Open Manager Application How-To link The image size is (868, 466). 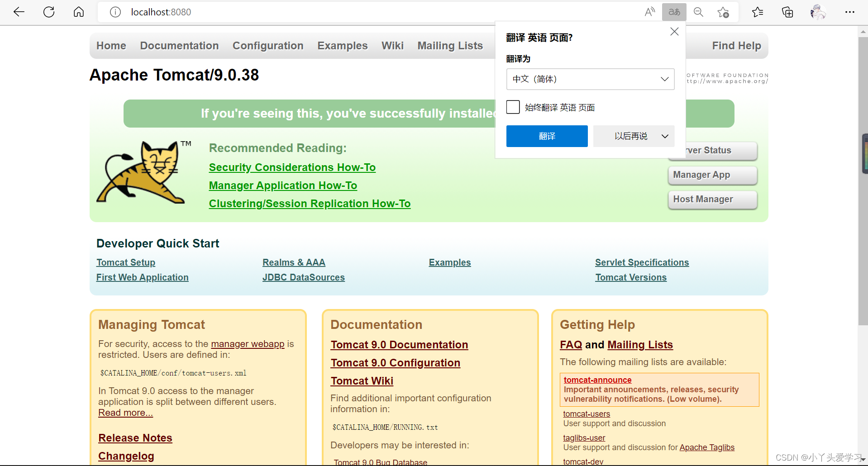[x=283, y=185]
